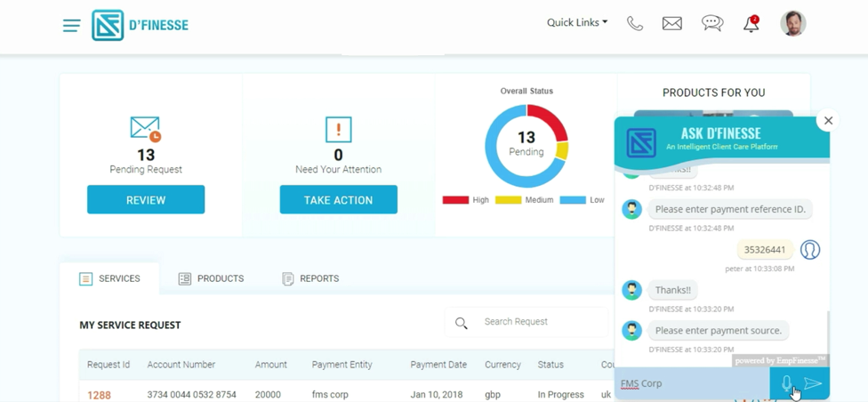Open the phone contact icon
The width and height of the screenshot is (868, 402).
tap(634, 23)
